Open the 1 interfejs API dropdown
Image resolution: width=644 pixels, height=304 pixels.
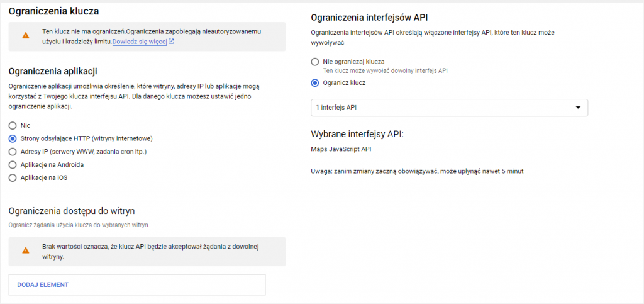[449, 108]
